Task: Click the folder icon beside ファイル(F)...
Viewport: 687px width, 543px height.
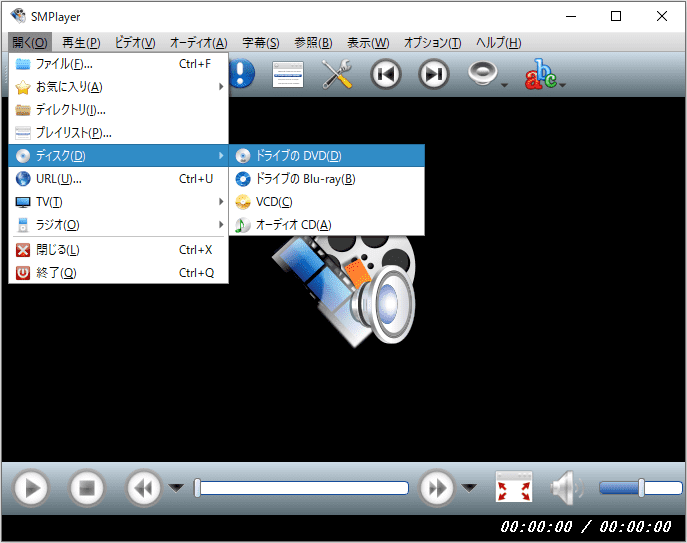Action: click(23, 64)
